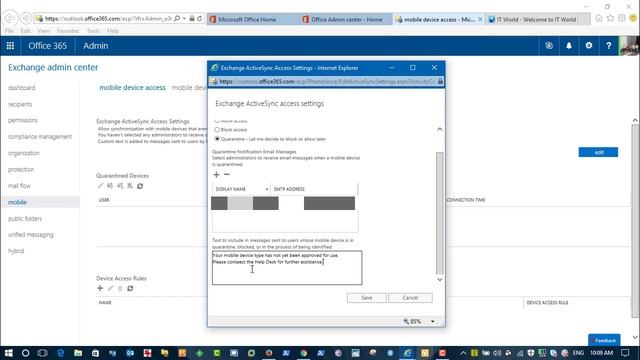Click the browser Back arrow
The image size is (640, 360).
click(10, 18)
